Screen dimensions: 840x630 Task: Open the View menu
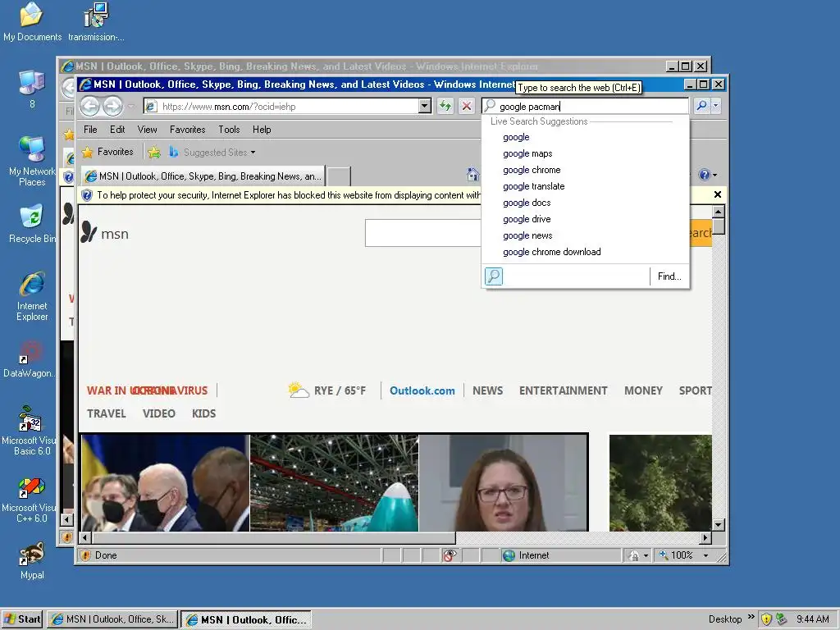(x=148, y=130)
